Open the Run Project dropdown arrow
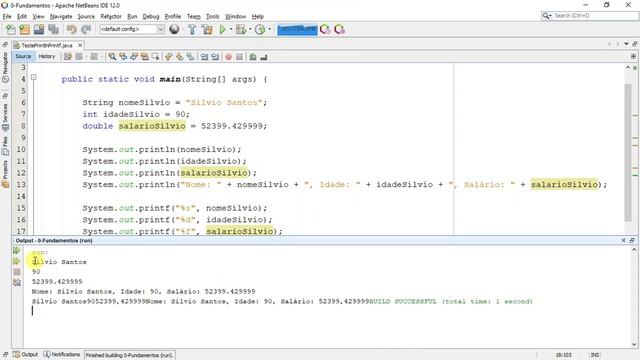Viewport: 640px width, 360px height. coord(231,29)
